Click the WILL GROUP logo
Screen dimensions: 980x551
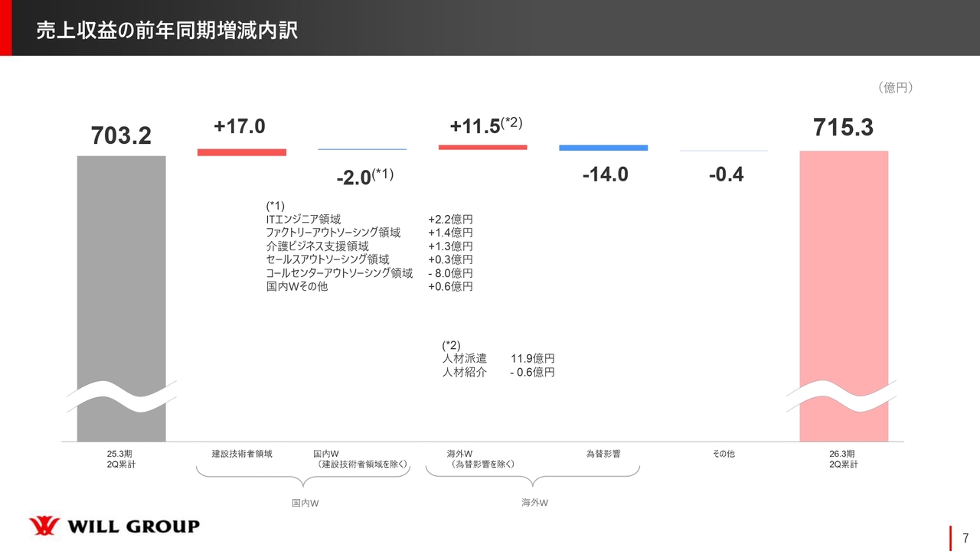pos(114,527)
